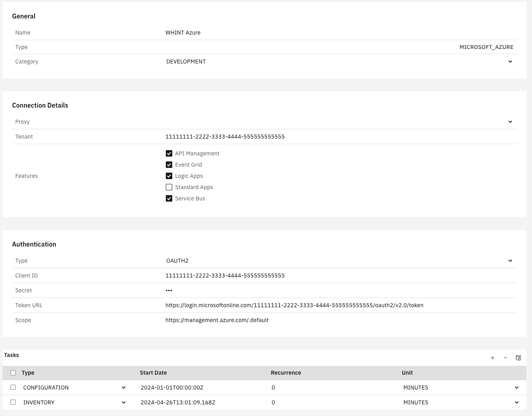Image resolution: width=532 pixels, height=416 pixels.
Task: Uncheck the Logic Apps feature
Action: coord(169,176)
